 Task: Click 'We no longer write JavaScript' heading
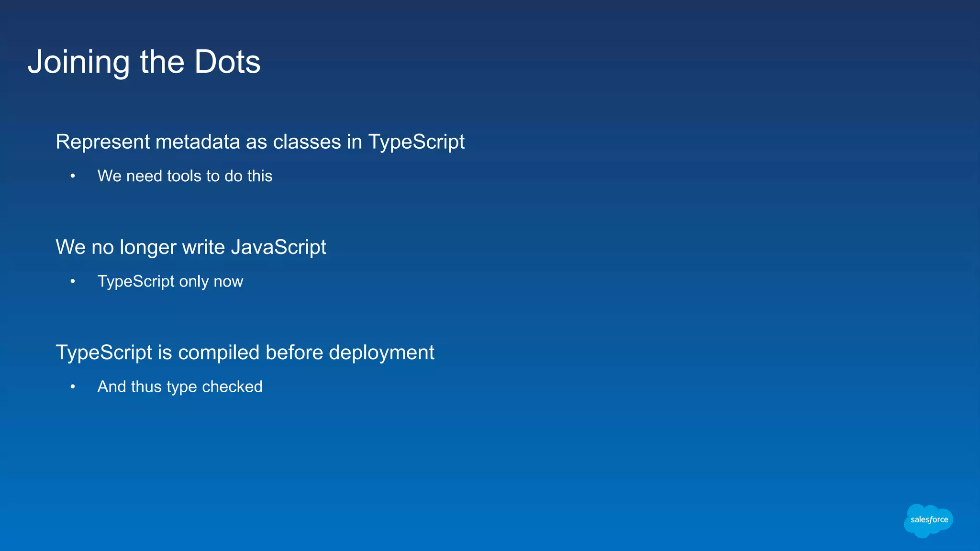click(x=191, y=248)
